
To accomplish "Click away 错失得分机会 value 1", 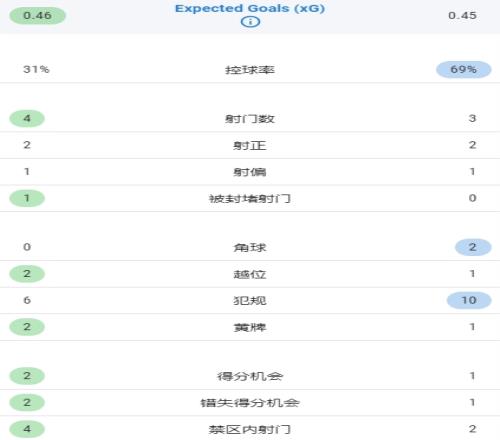I will tap(472, 403).
